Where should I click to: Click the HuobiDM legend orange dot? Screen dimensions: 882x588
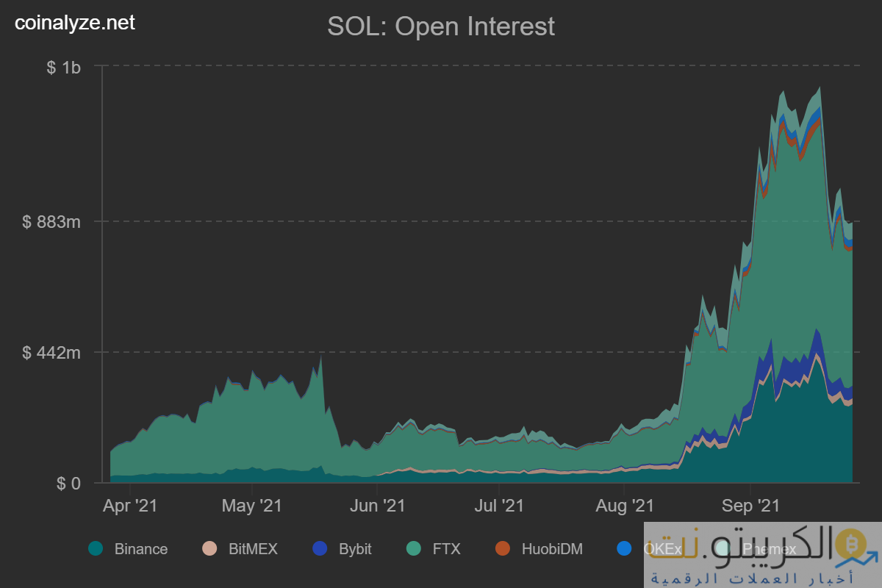point(503,548)
